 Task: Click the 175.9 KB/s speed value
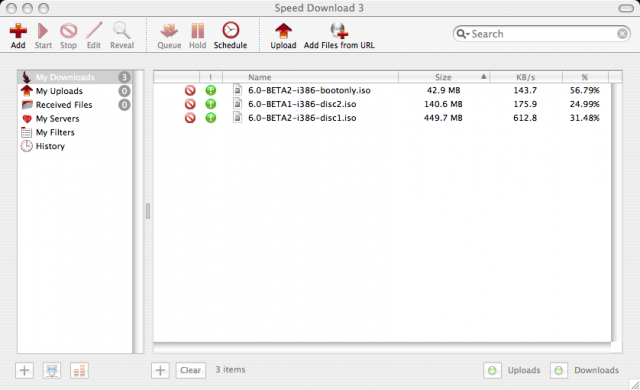(x=525, y=104)
